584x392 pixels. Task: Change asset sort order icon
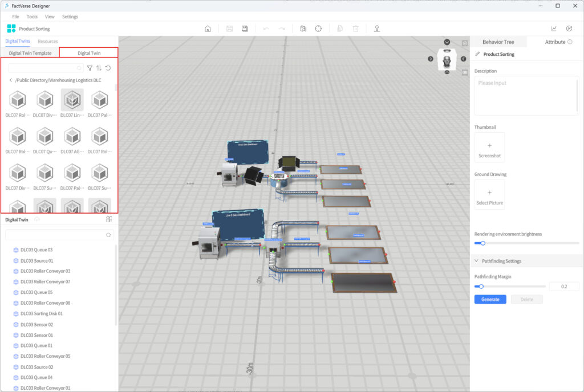point(99,68)
